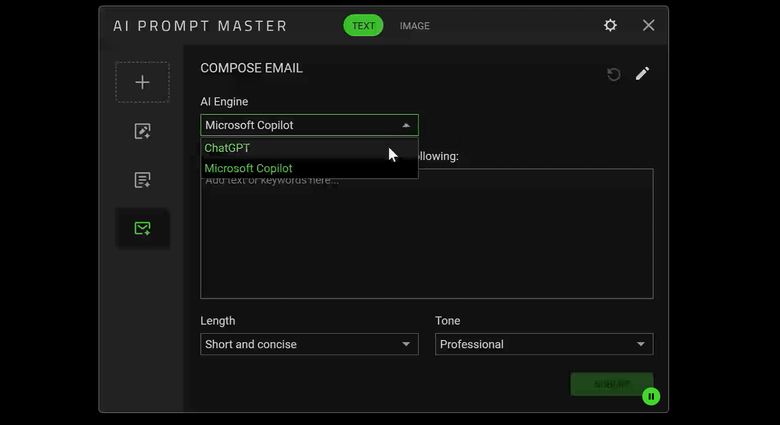This screenshot has width=780, height=425.
Task: Edit the prompt with the pencil icon
Action: coord(642,74)
